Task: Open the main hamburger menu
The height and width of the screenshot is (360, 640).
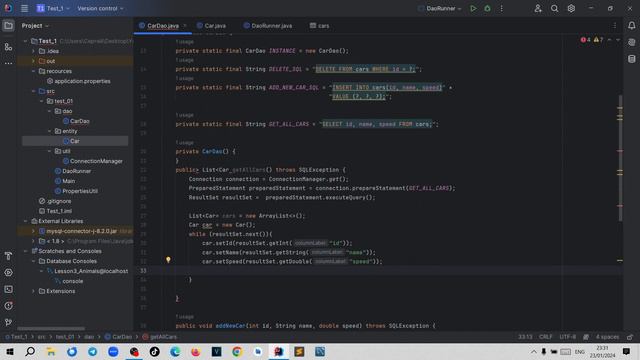Action: 24,8
